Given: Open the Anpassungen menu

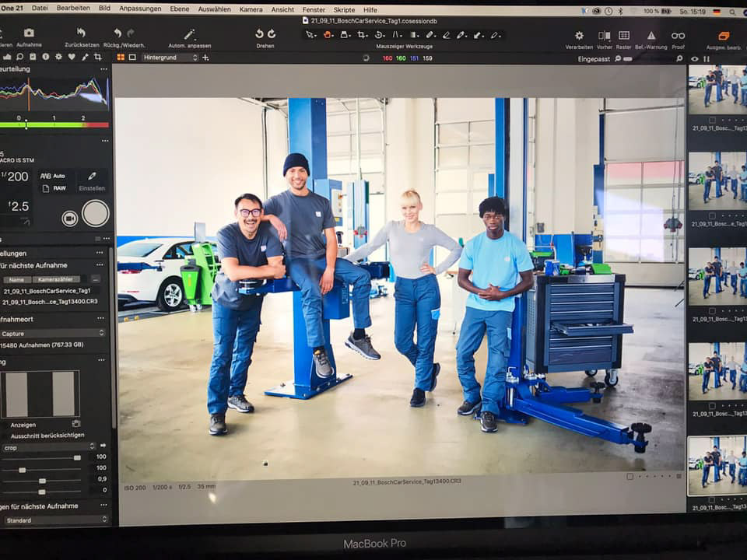Looking at the screenshot, I should tap(140, 9).
